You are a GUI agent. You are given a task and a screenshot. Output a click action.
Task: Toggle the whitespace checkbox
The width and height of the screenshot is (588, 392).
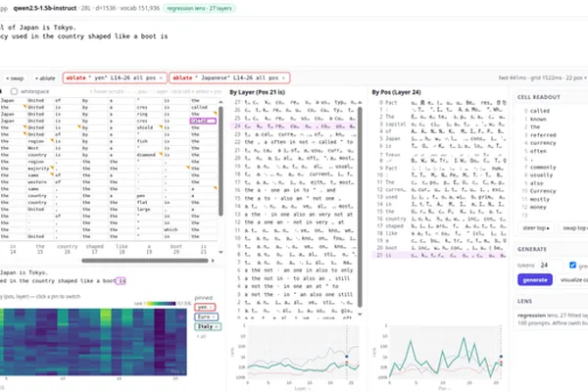15,91
